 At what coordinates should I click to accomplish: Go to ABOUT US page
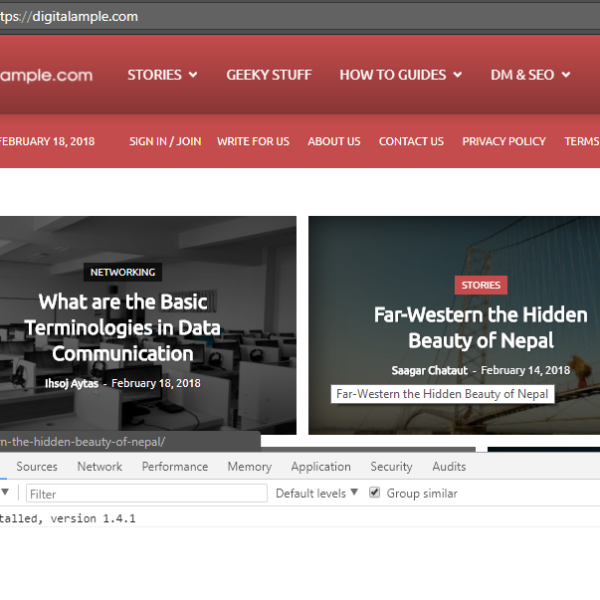click(x=334, y=142)
